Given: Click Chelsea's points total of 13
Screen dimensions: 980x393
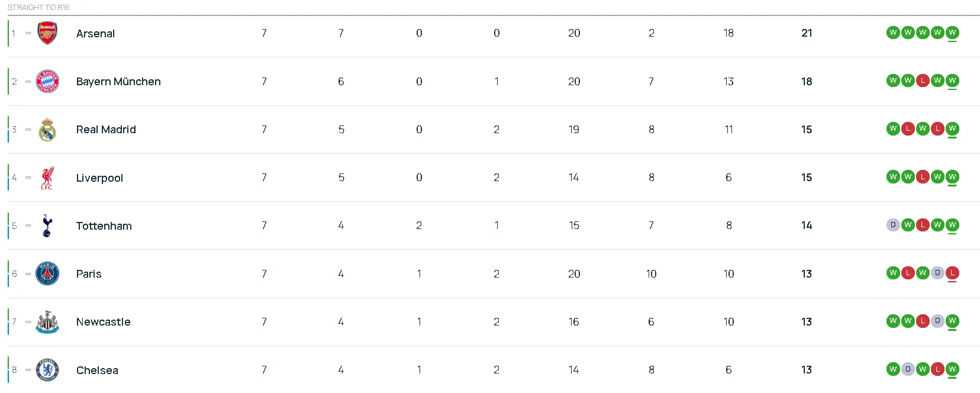Looking at the screenshot, I should pyautogui.click(x=806, y=369).
